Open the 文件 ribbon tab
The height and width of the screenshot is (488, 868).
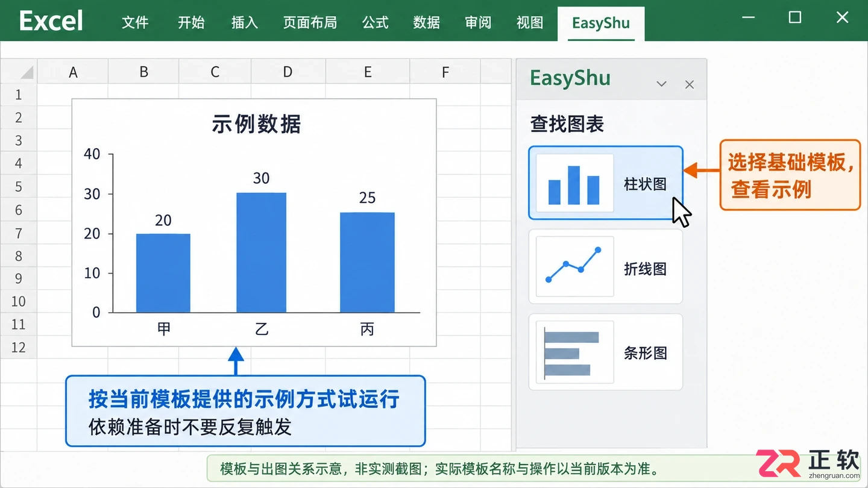[x=135, y=23]
